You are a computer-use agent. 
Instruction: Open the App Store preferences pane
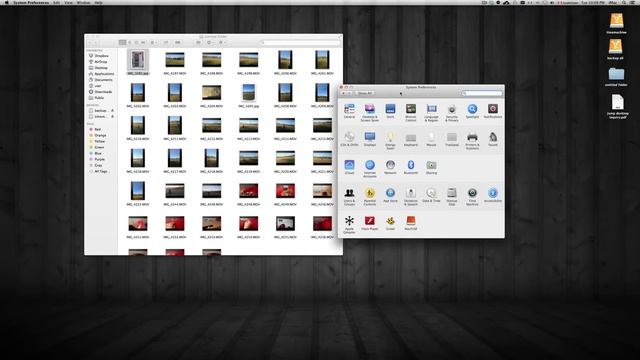[390, 195]
